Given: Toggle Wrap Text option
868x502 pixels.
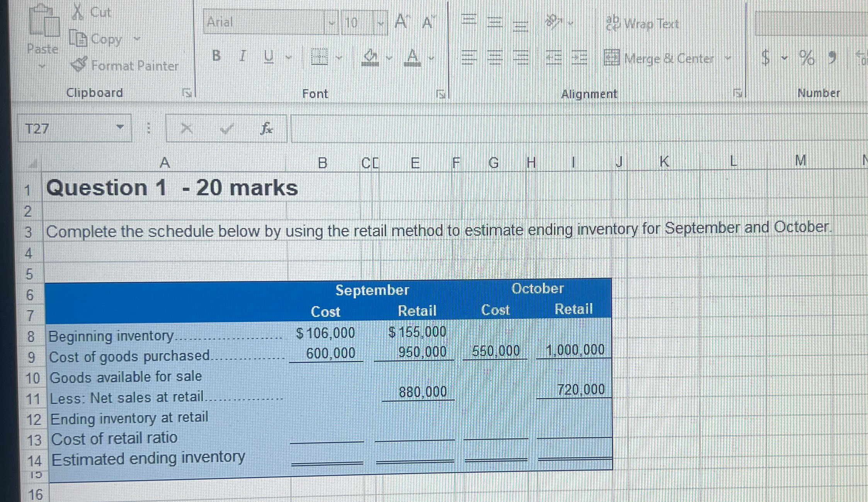Looking at the screenshot, I should (642, 24).
